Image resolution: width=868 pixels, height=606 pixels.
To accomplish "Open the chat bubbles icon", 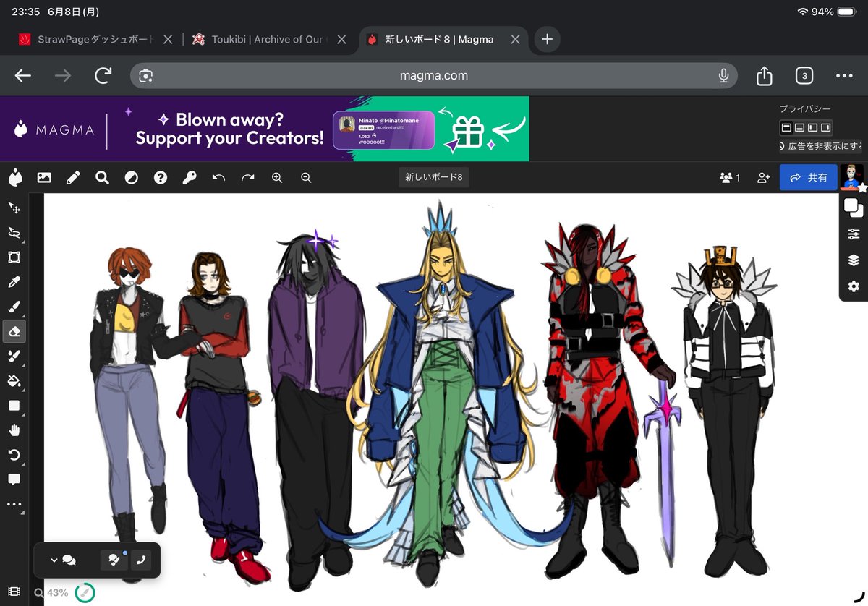I will [69, 560].
